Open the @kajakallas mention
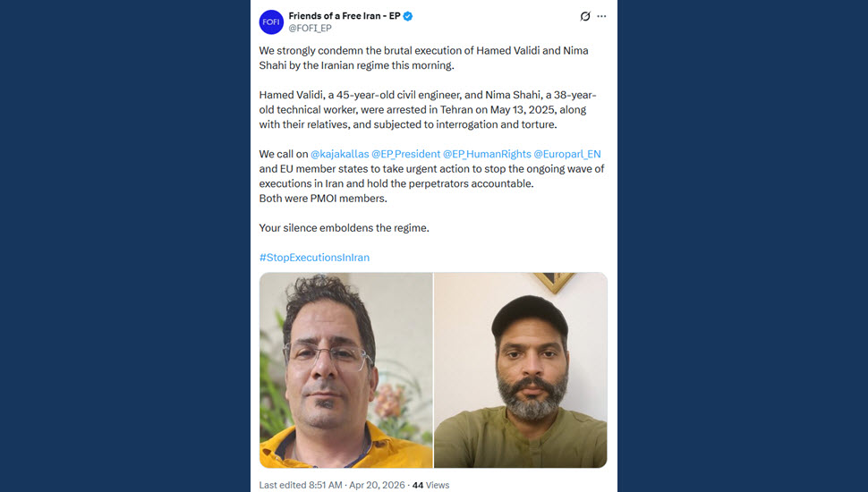Viewport: 868px width, 492px height. point(339,154)
